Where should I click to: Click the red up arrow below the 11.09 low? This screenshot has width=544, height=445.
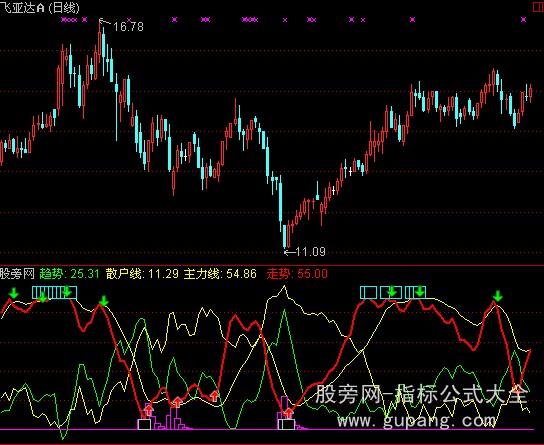pos(288,412)
